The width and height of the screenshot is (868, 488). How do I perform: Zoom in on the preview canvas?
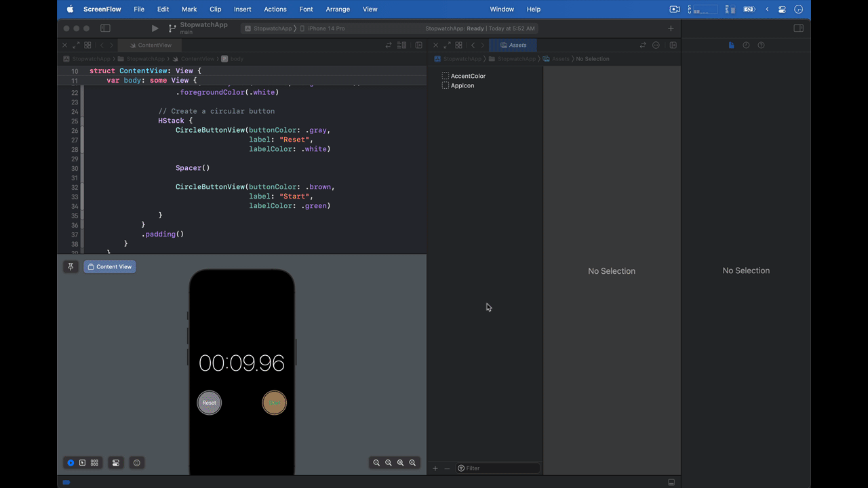412,462
